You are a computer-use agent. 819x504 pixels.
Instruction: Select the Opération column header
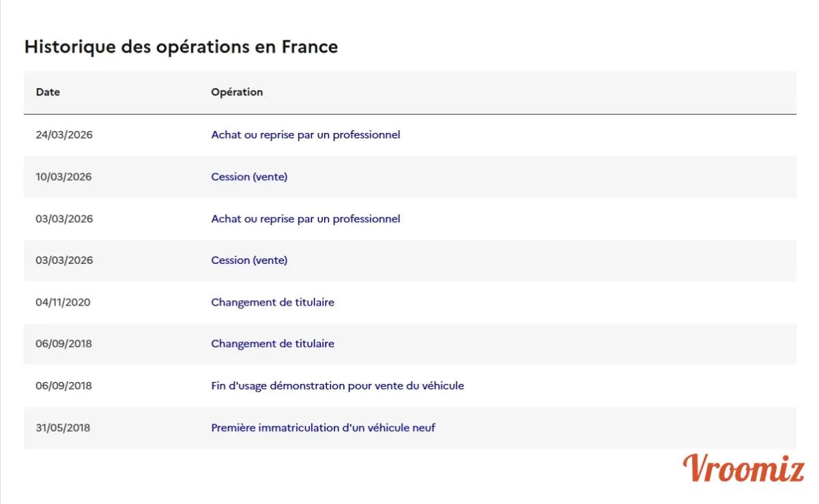[237, 92]
